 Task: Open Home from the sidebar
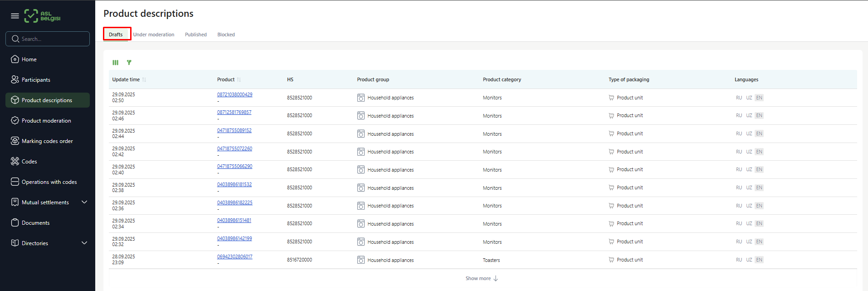29,59
